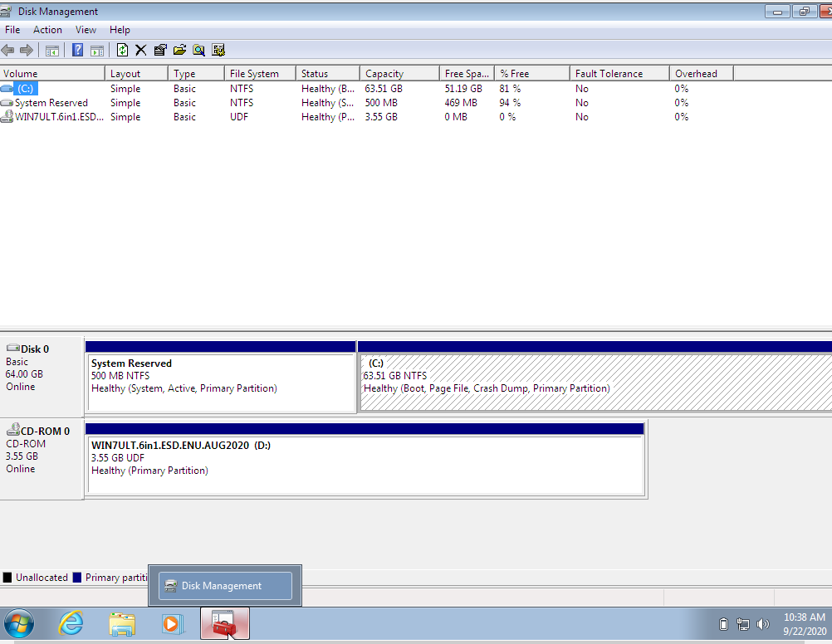The height and width of the screenshot is (644, 832).
Task: Click the battery icon in the system tray
Action: click(724, 623)
